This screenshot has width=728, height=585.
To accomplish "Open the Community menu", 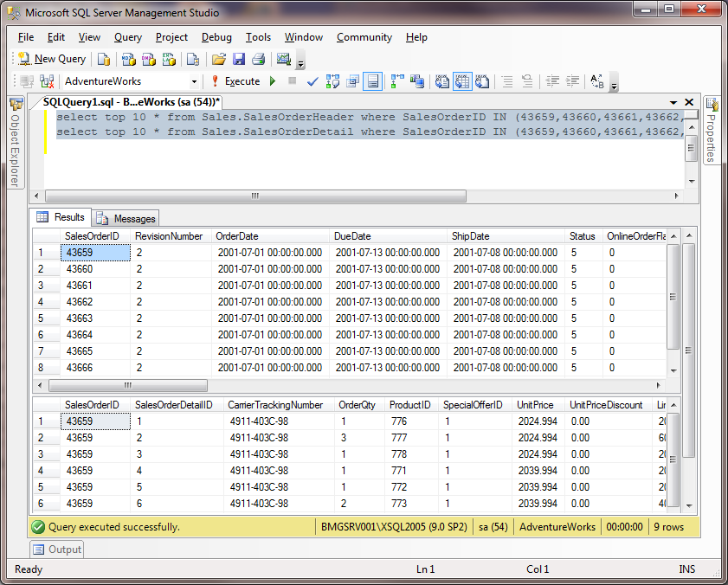I will [364, 37].
